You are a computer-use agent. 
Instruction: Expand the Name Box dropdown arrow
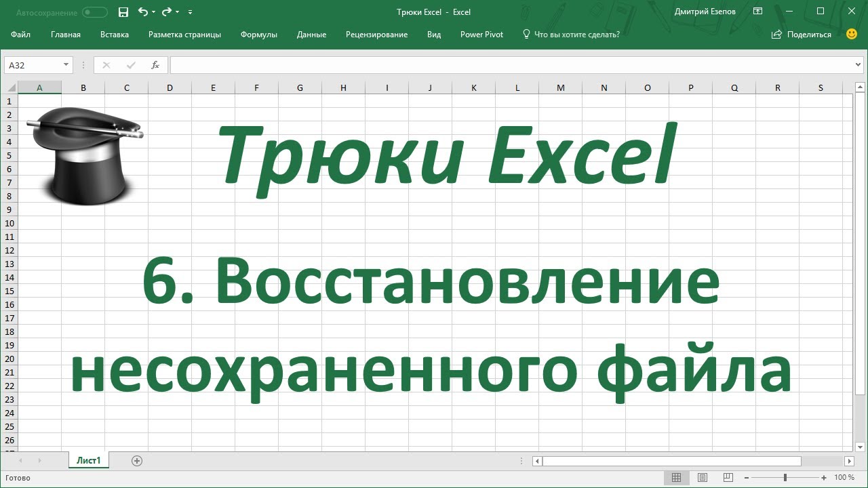(66, 65)
